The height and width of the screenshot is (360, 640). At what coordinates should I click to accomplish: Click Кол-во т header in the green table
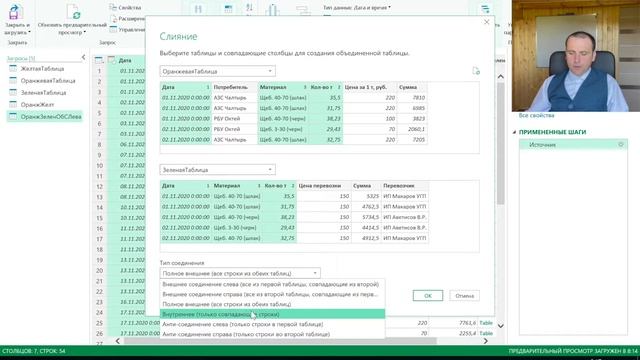click(x=279, y=186)
